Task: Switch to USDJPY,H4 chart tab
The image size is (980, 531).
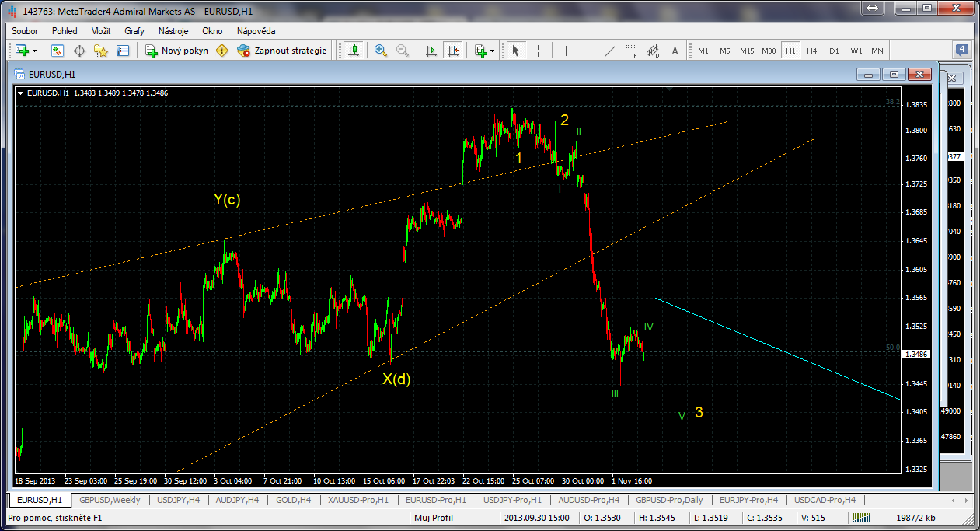Action: tap(178, 500)
